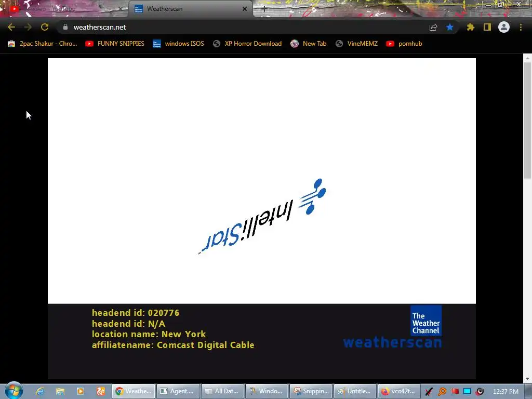Open the XP Horror Download bookmark
Image resolution: width=532 pixels, height=399 pixels.
(x=247, y=44)
